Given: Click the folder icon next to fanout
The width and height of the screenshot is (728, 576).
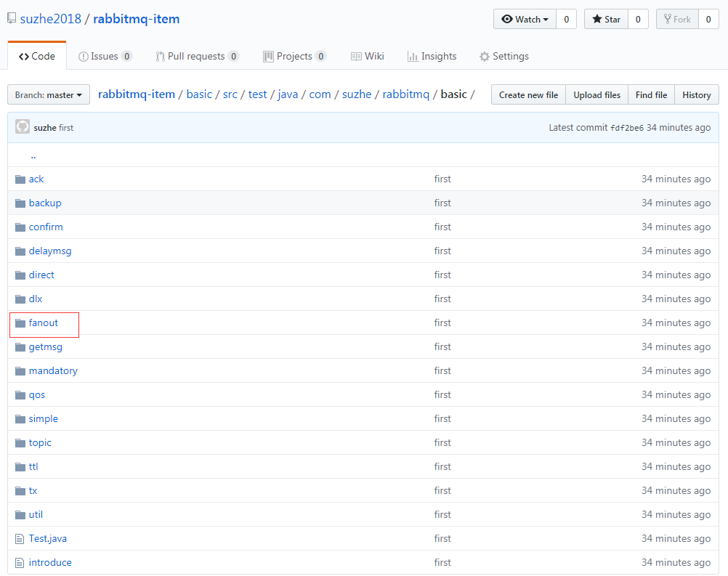Looking at the screenshot, I should (x=20, y=323).
